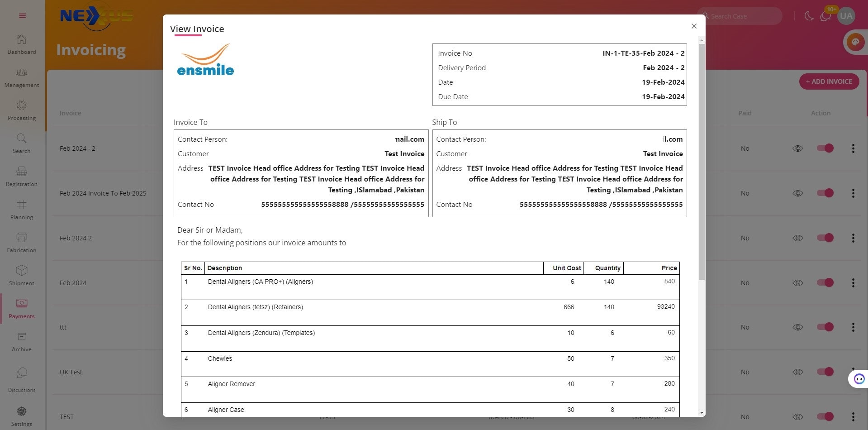
Task: Toggle the Feb 2024 invoice switch
Action: [825, 282]
